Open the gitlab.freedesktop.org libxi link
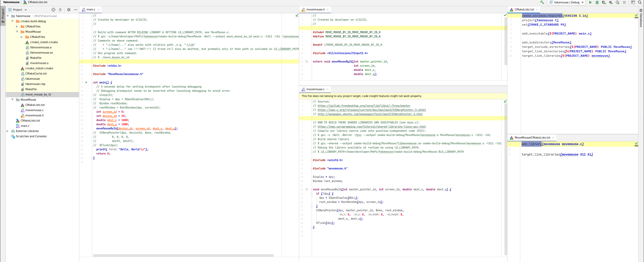This screenshot has width=644, height=262. pos(364,106)
